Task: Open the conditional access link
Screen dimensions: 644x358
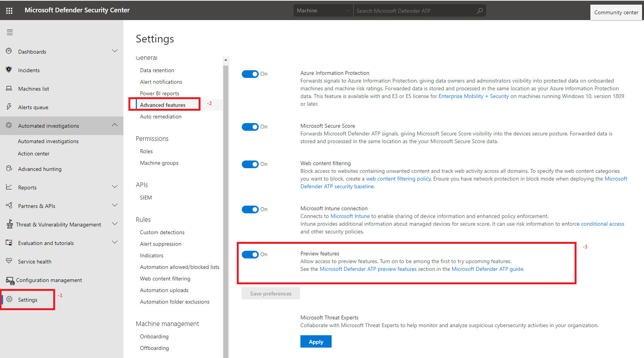Action: pos(602,224)
